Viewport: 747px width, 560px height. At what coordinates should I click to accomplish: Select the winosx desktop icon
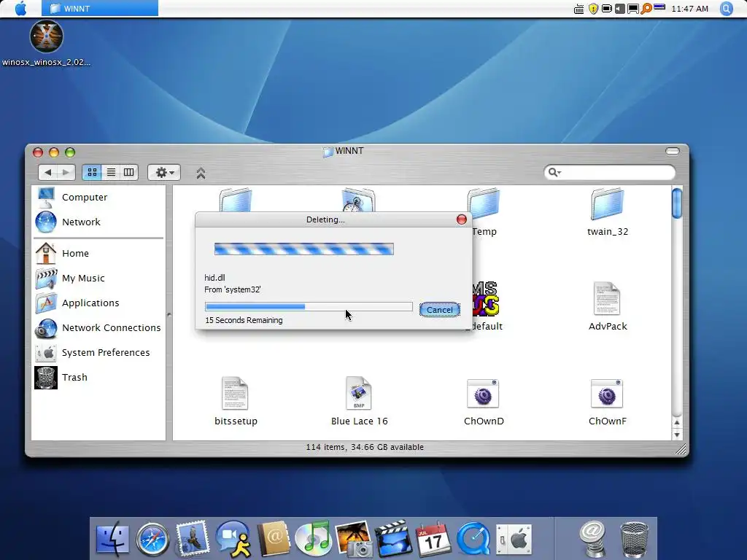46,43
